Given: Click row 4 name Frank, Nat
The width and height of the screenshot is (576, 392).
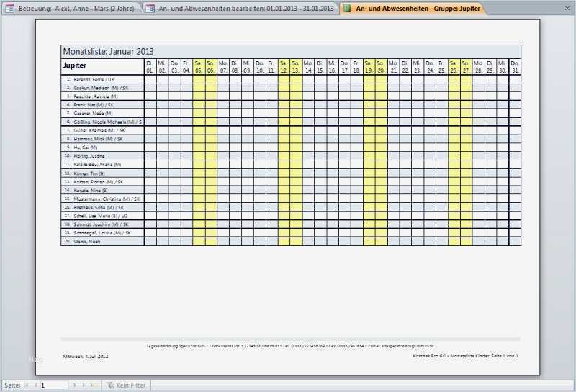Looking at the screenshot, I should point(94,105).
